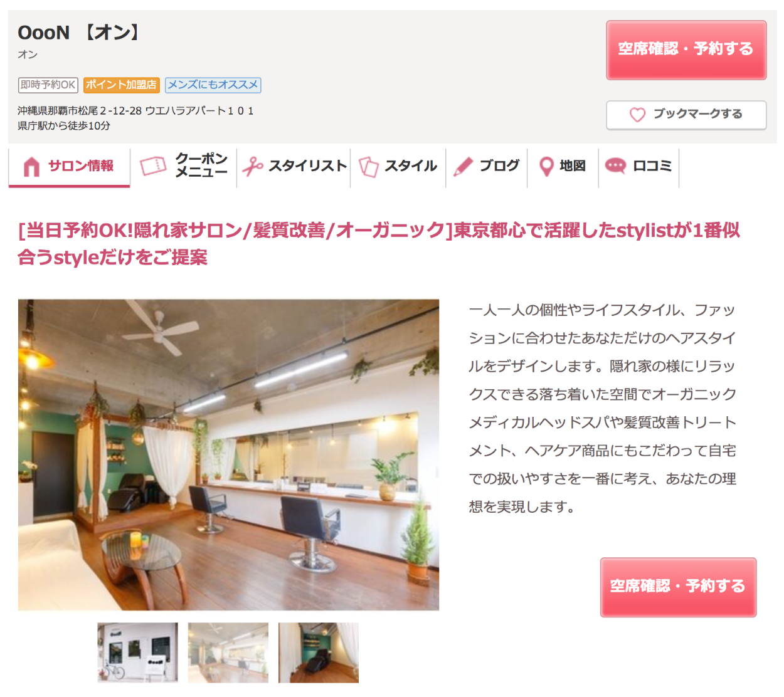The height and width of the screenshot is (697, 784).
Task: Select the bright interior mirror thumbnail
Action: [228, 652]
